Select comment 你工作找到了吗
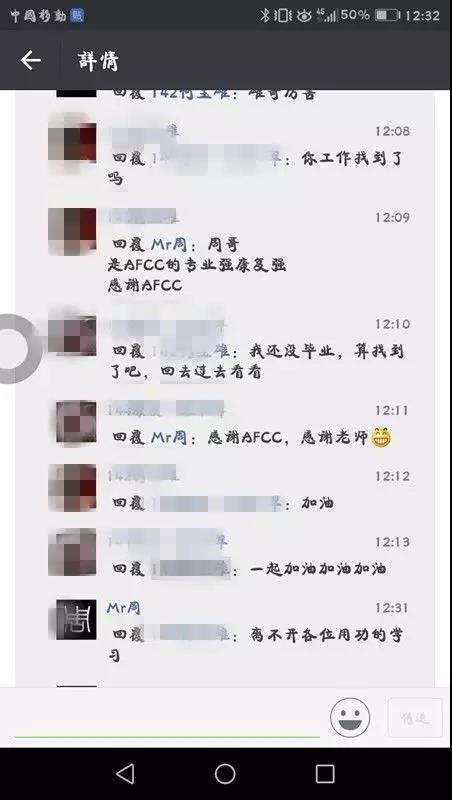This screenshot has width=452, height=800. click(255, 168)
